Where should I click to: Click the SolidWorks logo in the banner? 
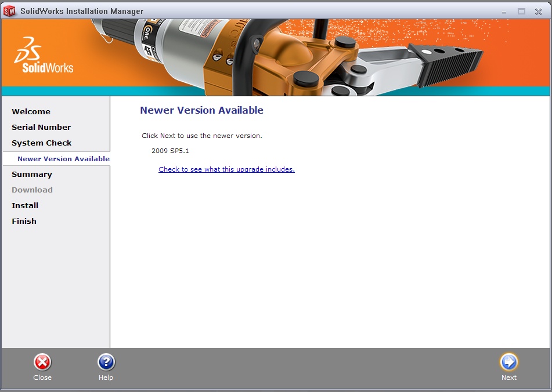pyautogui.click(x=44, y=55)
